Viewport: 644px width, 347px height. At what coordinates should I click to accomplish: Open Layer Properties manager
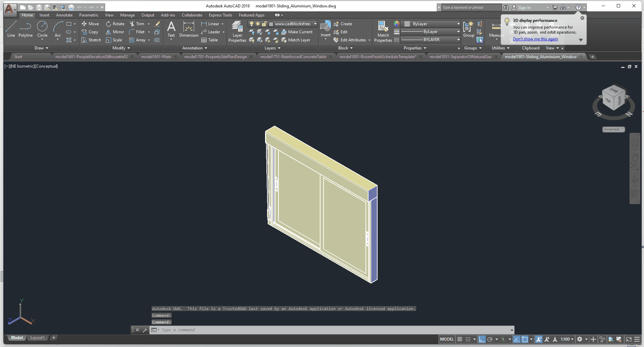click(237, 32)
